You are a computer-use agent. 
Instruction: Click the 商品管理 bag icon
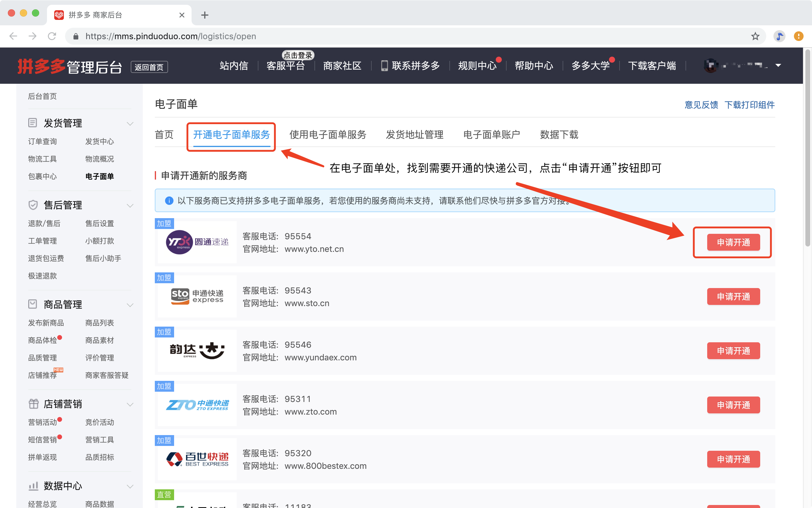tap(33, 304)
